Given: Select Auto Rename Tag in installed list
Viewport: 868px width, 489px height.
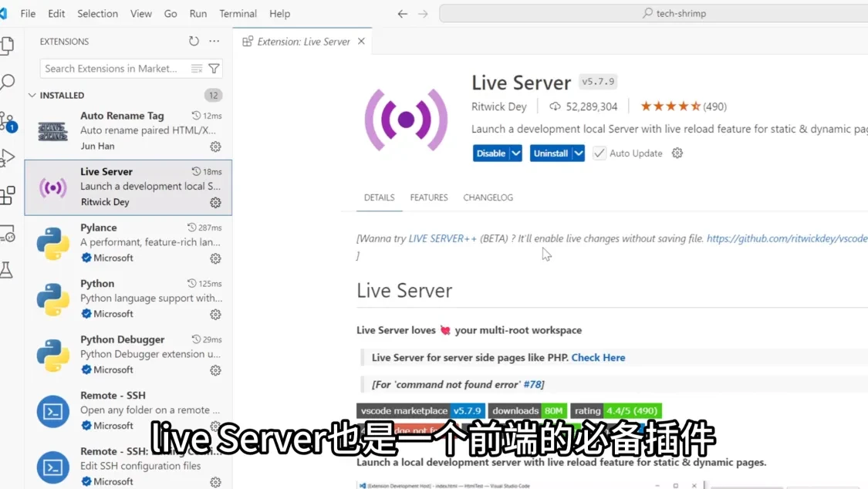Looking at the screenshot, I should pos(128,132).
